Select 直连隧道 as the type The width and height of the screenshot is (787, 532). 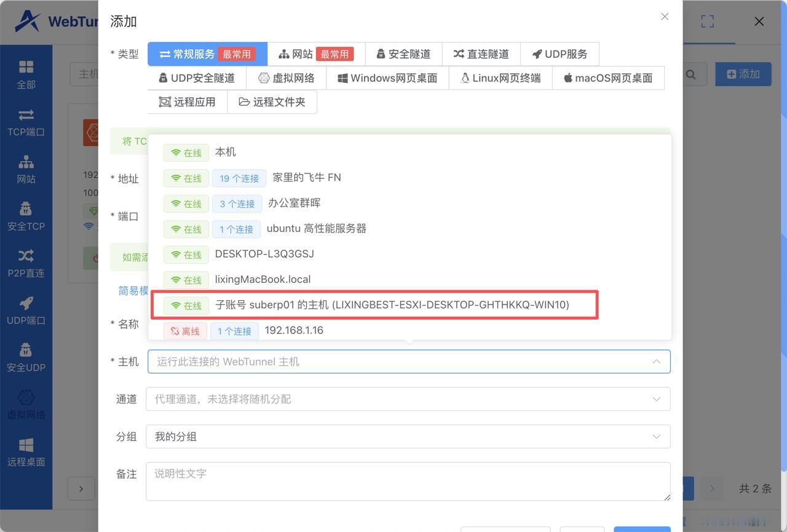(481, 54)
